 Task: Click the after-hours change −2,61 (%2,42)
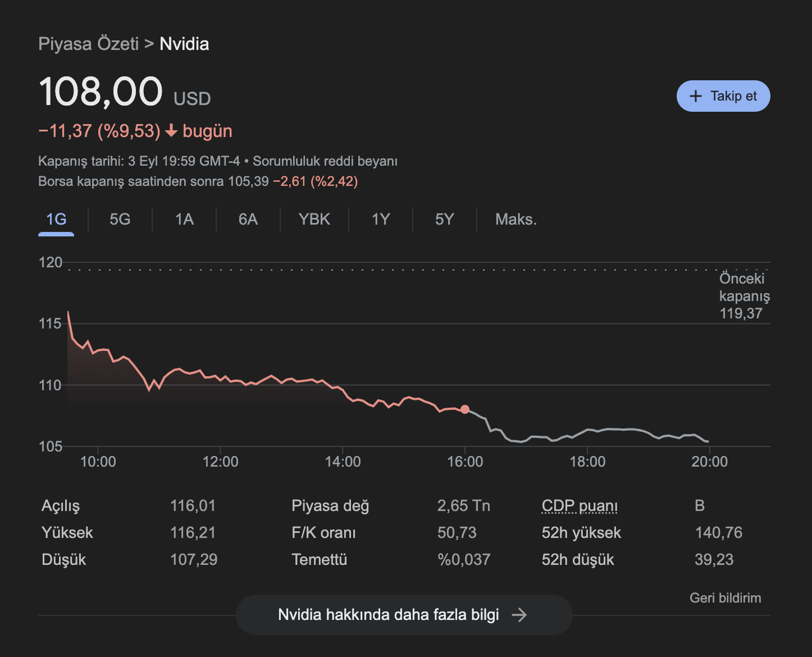click(316, 181)
